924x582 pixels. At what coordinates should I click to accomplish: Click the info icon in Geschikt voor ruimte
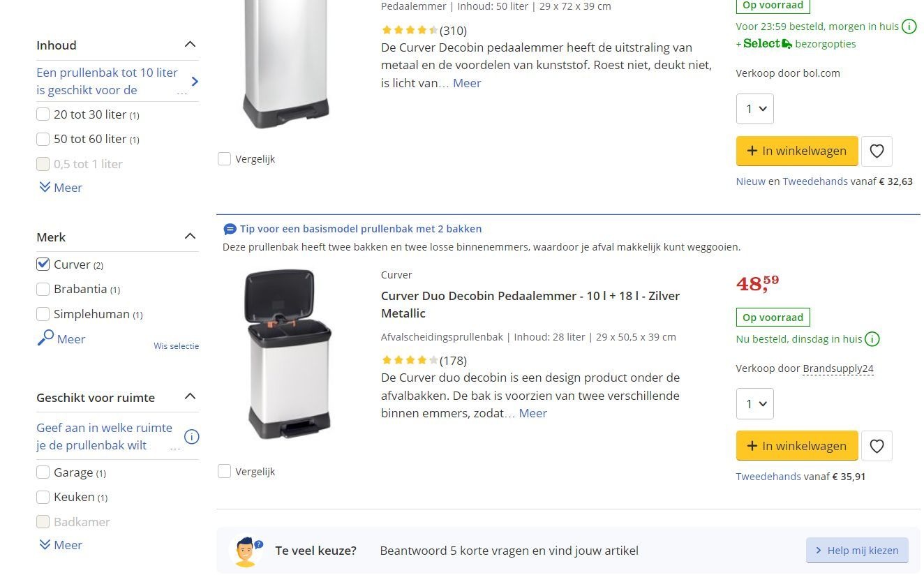(x=191, y=437)
